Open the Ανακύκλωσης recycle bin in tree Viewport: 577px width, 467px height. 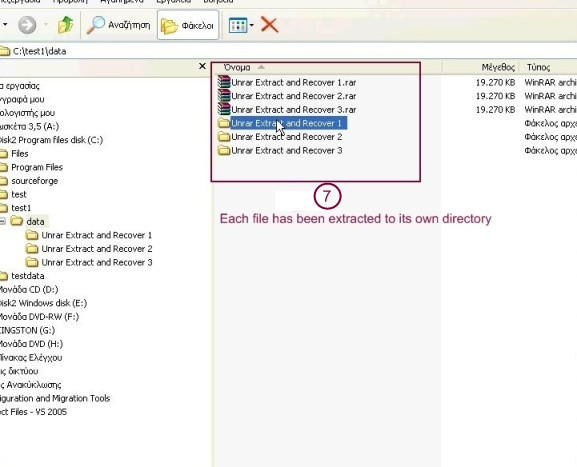click(31, 385)
